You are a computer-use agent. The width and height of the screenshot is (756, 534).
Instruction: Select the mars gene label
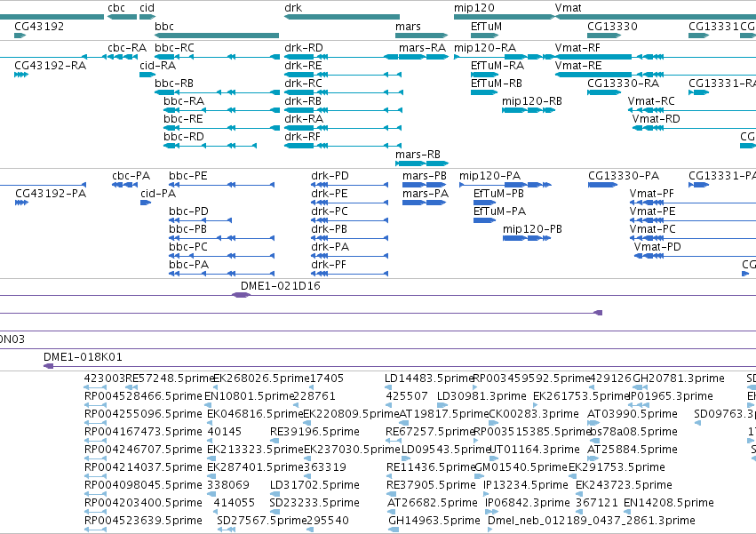(x=408, y=26)
